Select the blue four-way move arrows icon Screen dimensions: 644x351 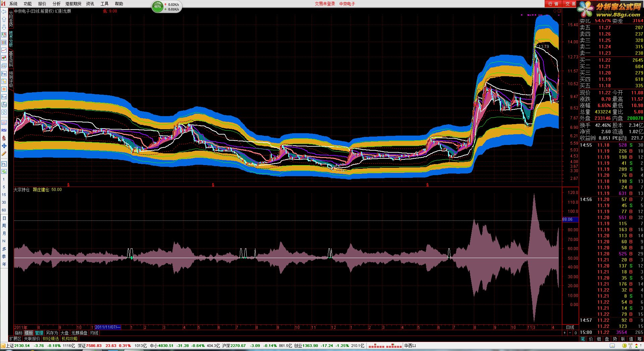[x=4, y=146]
